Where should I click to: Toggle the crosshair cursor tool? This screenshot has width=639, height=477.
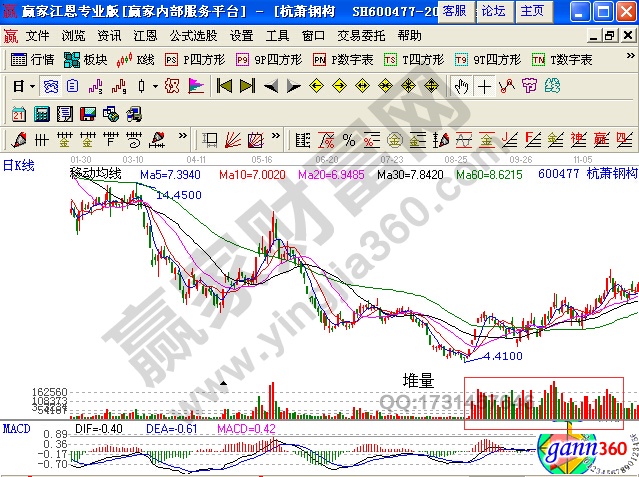click(485, 86)
